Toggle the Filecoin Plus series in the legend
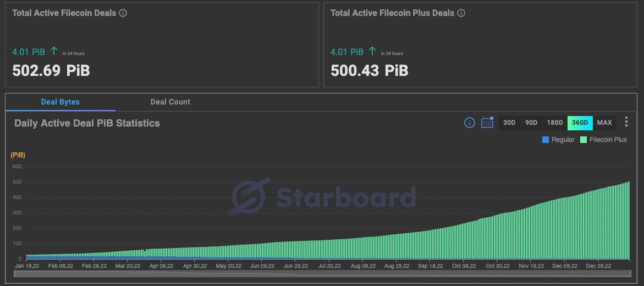The height and width of the screenshot is (286, 644). point(603,140)
